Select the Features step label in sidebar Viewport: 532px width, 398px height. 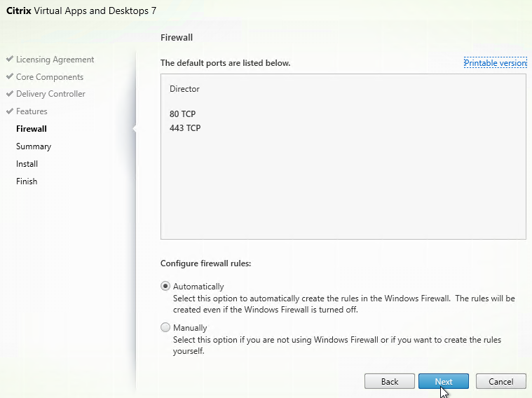(x=32, y=111)
